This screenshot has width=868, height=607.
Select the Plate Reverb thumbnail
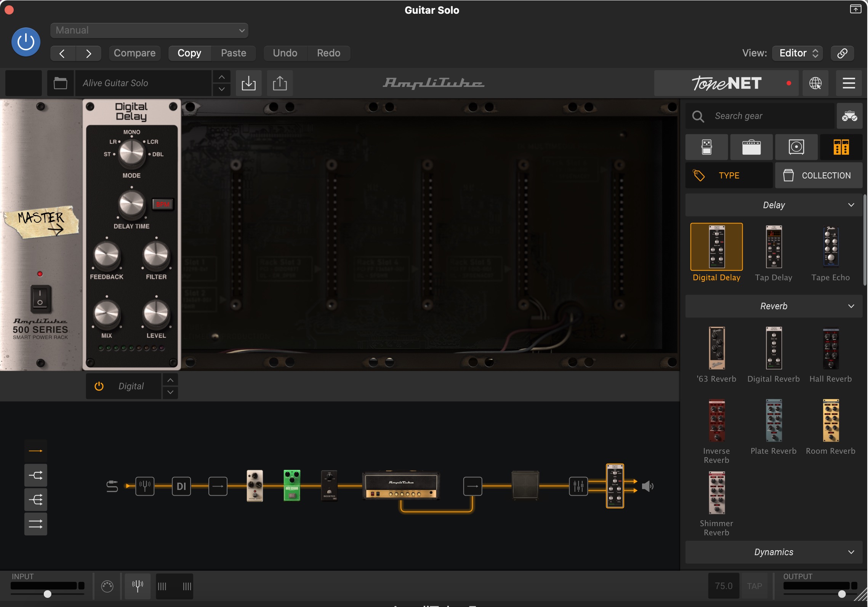[x=774, y=421]
